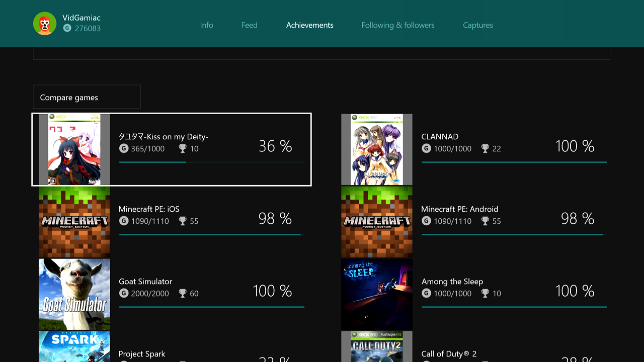
Task: Click Goat Simulator's 100 % value
Action: coord(272,291)
